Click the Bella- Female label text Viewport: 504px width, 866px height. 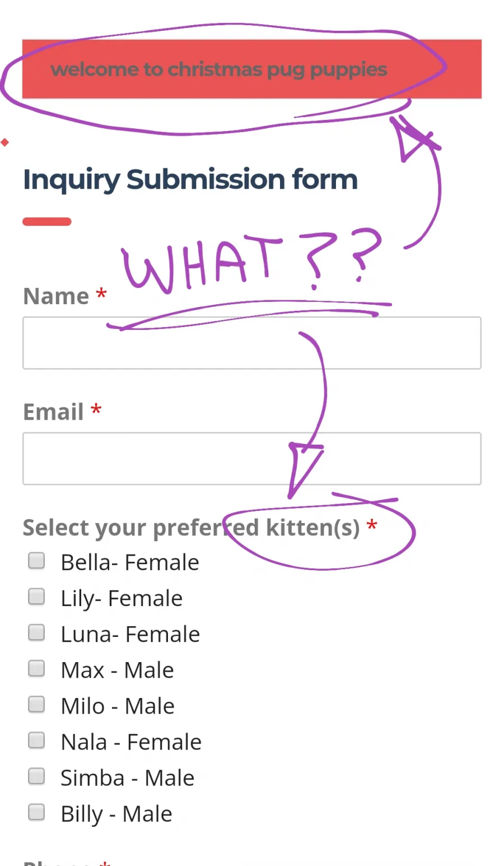point(130,562)
